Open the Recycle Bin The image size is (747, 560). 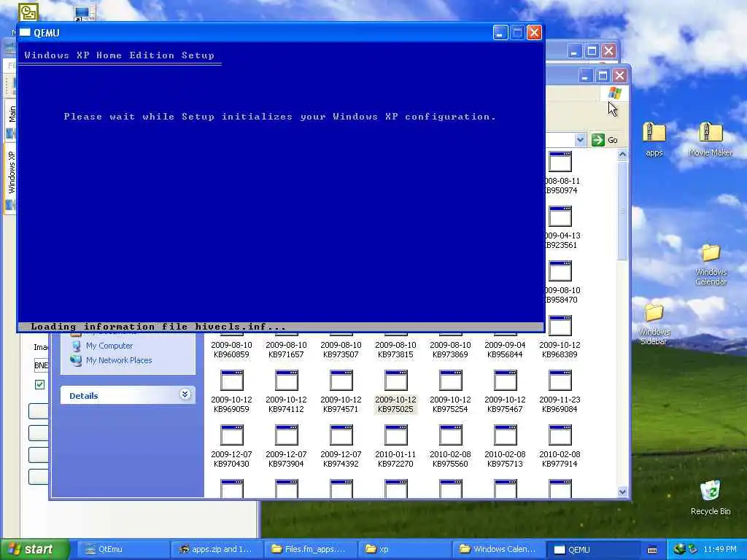click(711, 497)
